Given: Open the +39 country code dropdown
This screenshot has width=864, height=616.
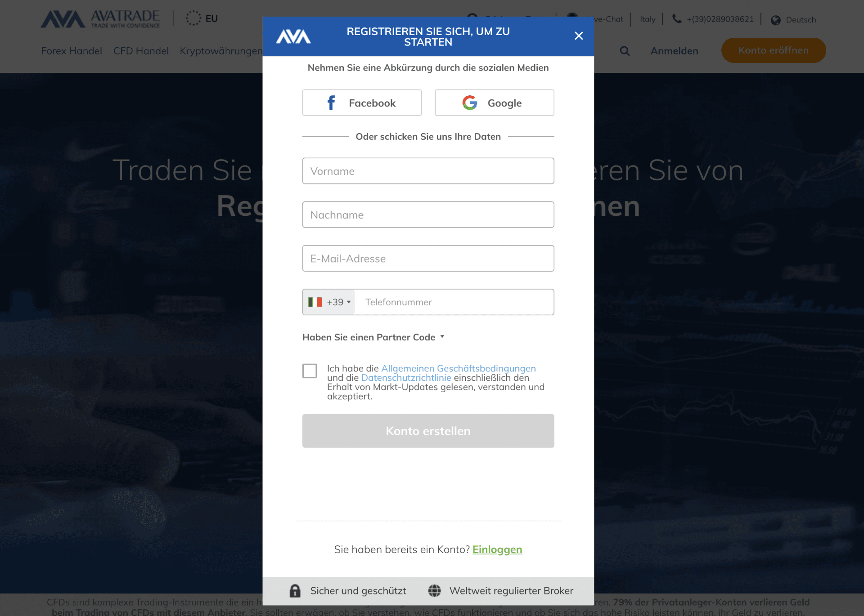Looking at the screenshot, I should (x=329, y=302).
